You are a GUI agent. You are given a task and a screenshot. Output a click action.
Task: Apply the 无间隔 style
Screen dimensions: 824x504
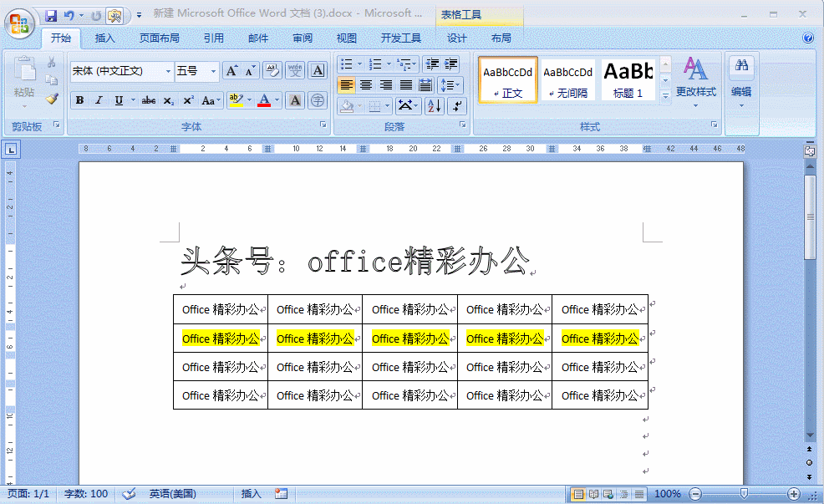point(567,80)
